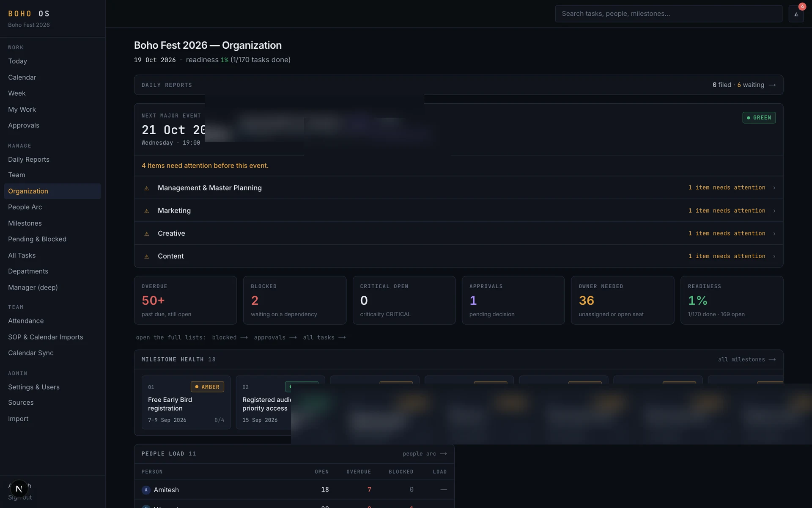Screen dimensions: 812x508
Task: Click warning icon beside Content
Action: click(x=147, y=257)
